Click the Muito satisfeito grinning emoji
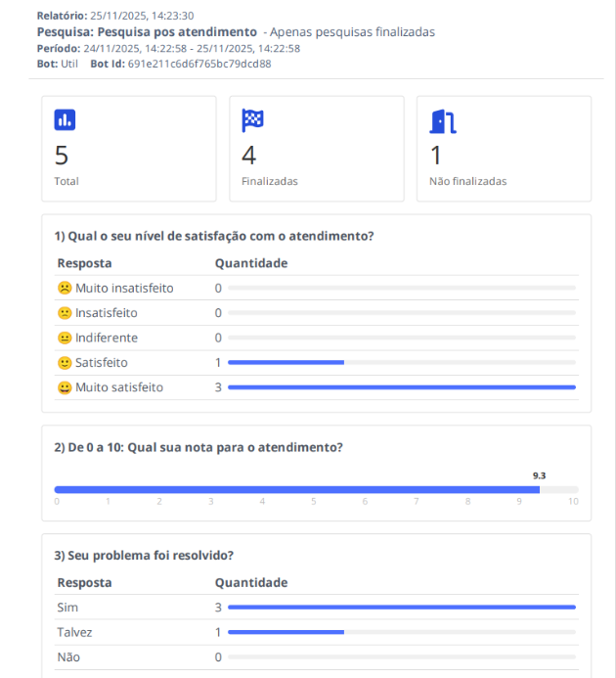 click(65, 386)
